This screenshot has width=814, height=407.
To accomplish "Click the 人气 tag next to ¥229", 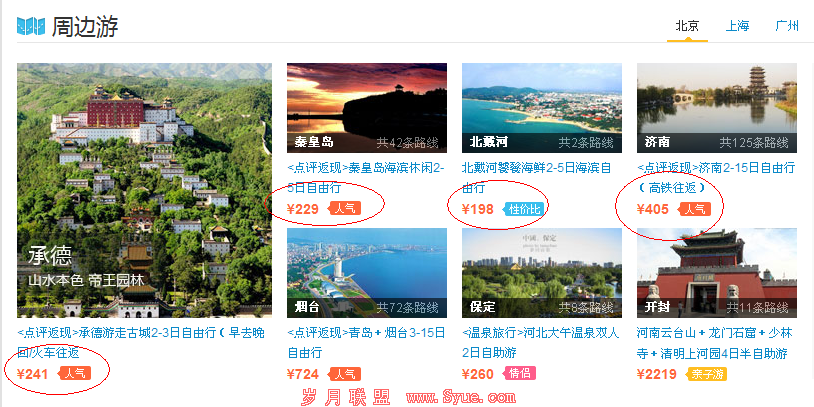I will point(345,209).
